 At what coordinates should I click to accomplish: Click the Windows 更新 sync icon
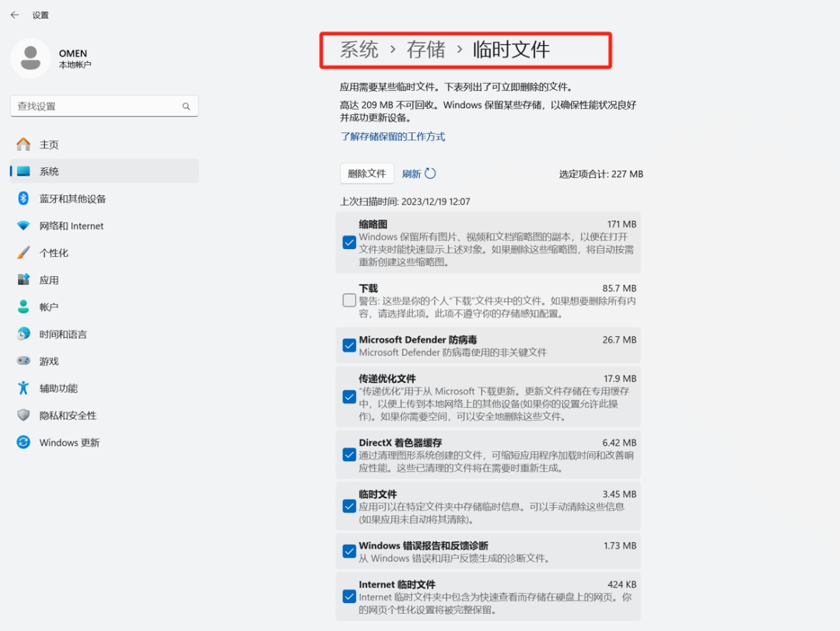point(23,442)
